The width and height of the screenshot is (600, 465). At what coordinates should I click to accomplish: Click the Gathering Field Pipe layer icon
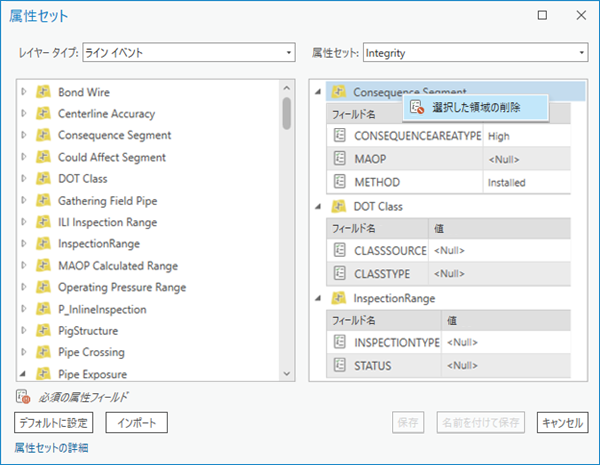coord(43,200)
